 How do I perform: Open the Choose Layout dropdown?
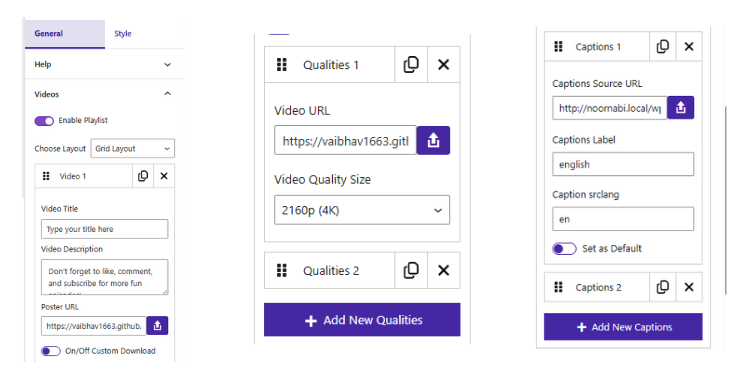click(132, 148)
